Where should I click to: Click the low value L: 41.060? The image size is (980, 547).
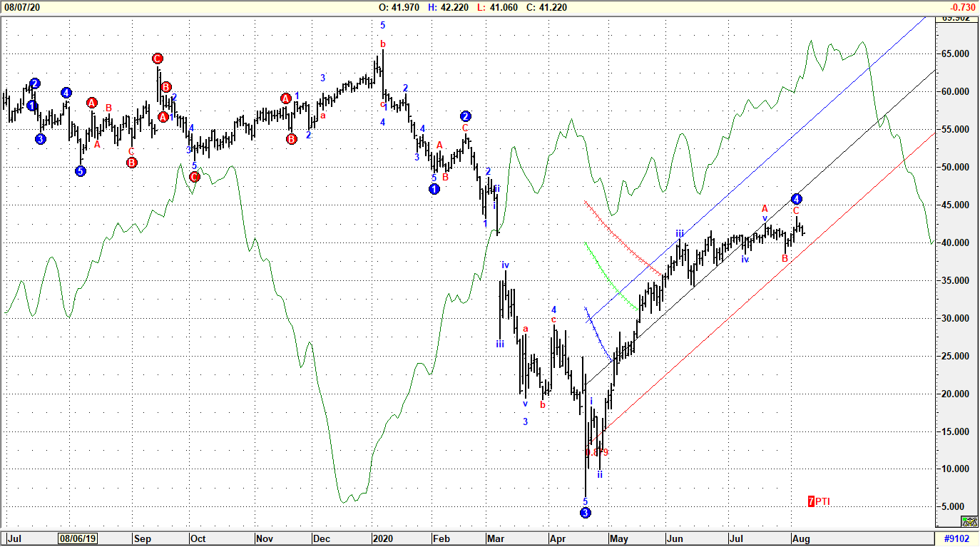coord(496,7)
